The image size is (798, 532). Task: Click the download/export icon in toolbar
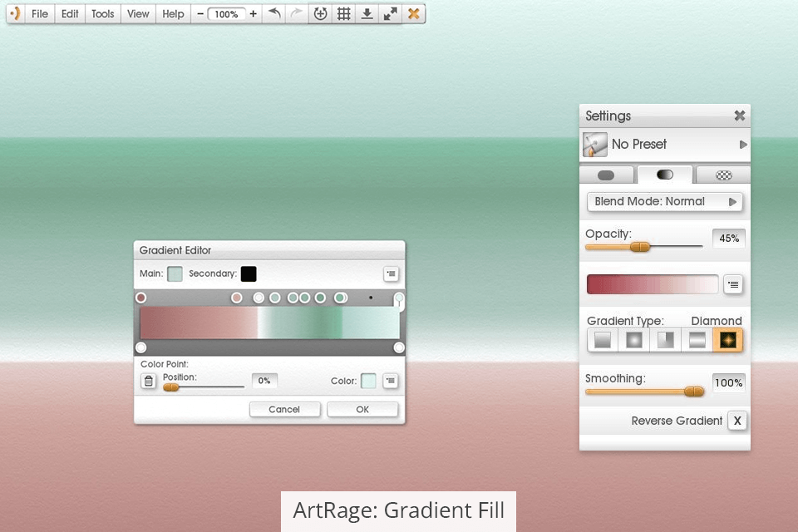[367, 14]
